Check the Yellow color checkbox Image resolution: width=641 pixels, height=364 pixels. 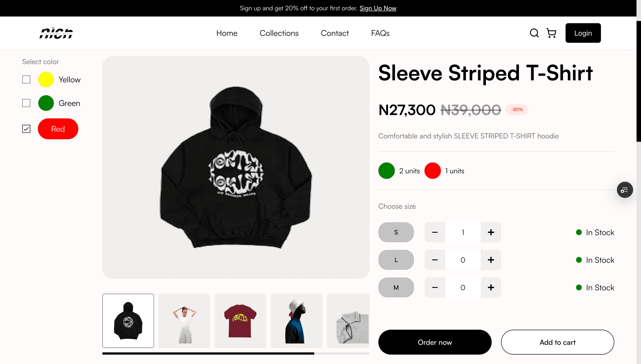point(26,79)
